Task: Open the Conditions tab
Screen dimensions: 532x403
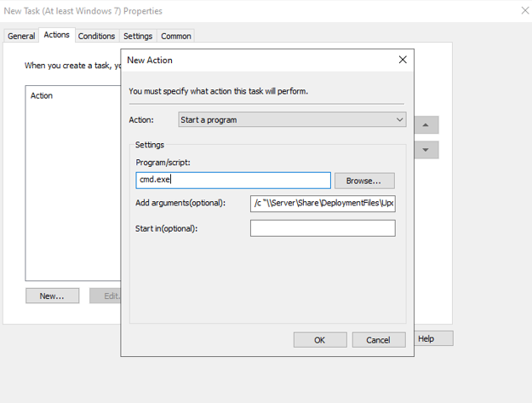Action: pos(96,36)
